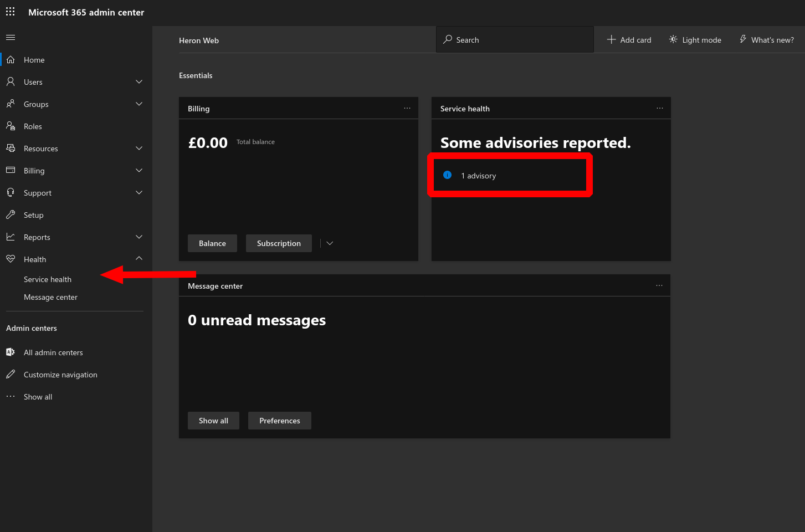Click Microsoft 365 admin center title
This screenshot has height=532, width=805.
click(x=86, y=12)
